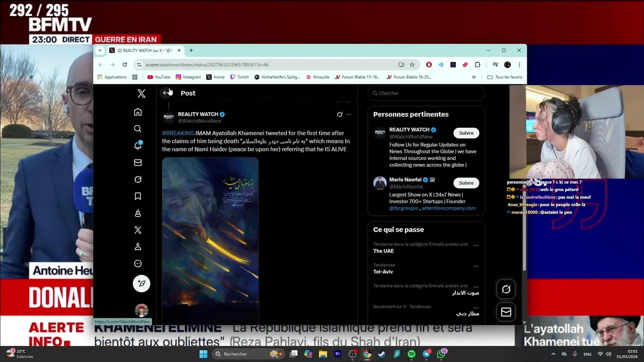Show hidden system tray icons

pos(553,354)
